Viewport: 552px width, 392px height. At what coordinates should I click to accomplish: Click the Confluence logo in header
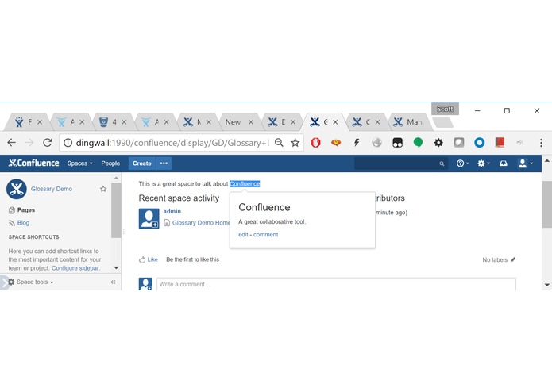tap(33, 163)
